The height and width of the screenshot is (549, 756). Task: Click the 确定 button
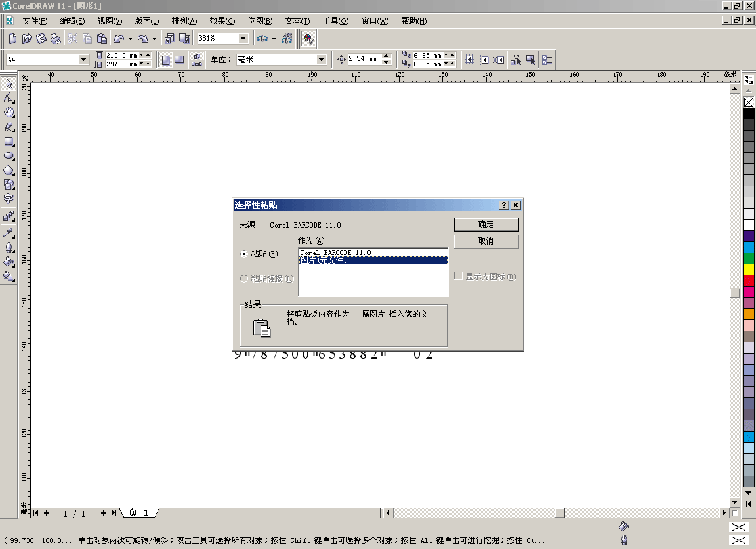tap(486, 224)
